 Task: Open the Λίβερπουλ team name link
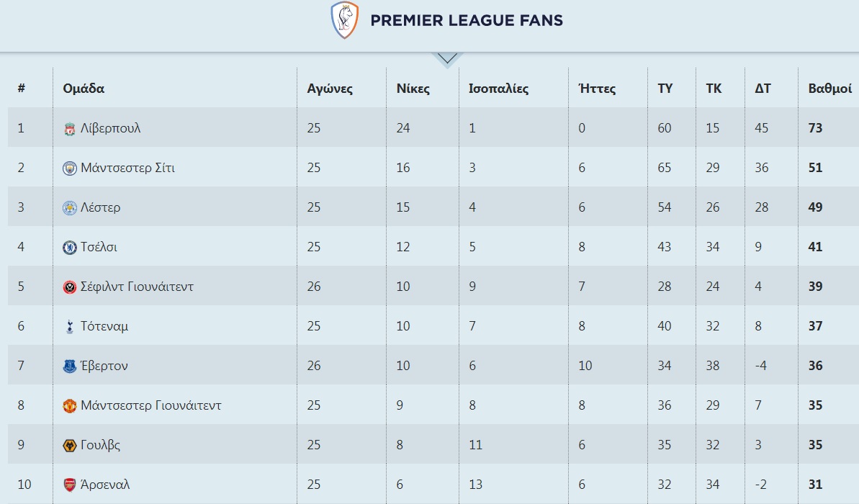(x=110, y=129)
